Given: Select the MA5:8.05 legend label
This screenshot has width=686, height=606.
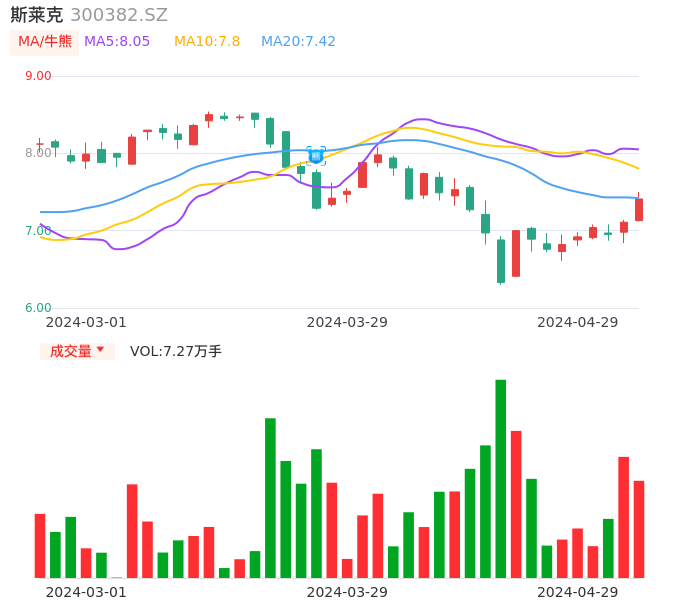Looking at the screenshot, I should point(117,42).
